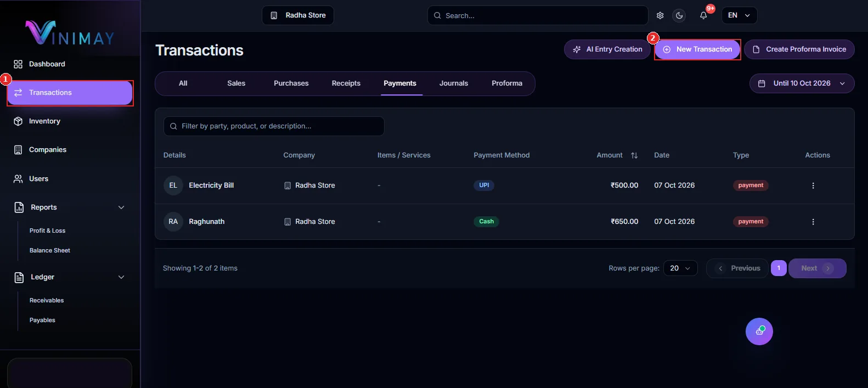
Task: Open the Balance Sheet report
Action: tap(50, 251)
